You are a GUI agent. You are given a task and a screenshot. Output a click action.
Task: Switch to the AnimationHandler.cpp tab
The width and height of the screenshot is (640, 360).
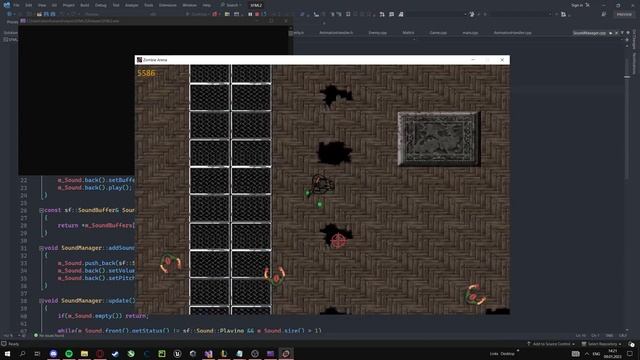(513, 33)
